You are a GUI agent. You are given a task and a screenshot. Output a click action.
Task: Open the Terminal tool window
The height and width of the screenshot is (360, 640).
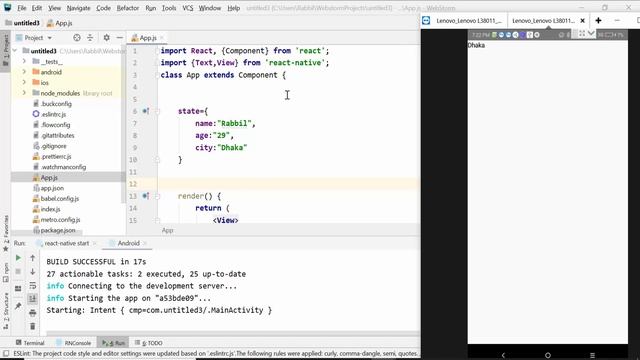pos(30,343)
